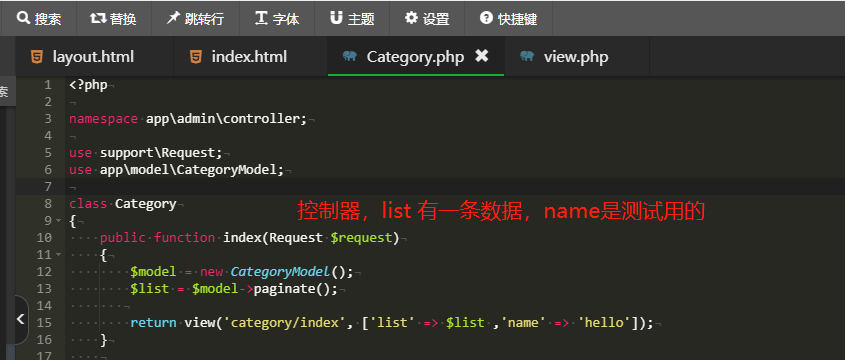
Task: Switch to the layout.html tab
Action: [94, 57]
